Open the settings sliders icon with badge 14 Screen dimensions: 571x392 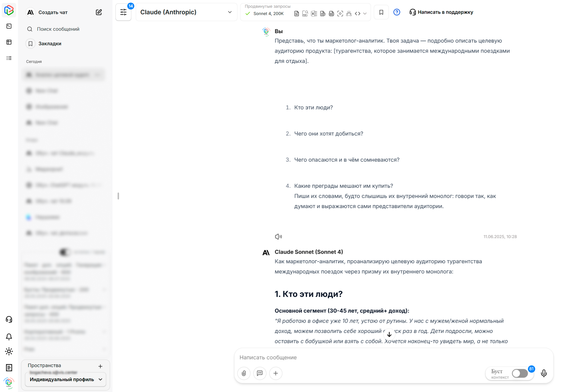coord(124,12)
